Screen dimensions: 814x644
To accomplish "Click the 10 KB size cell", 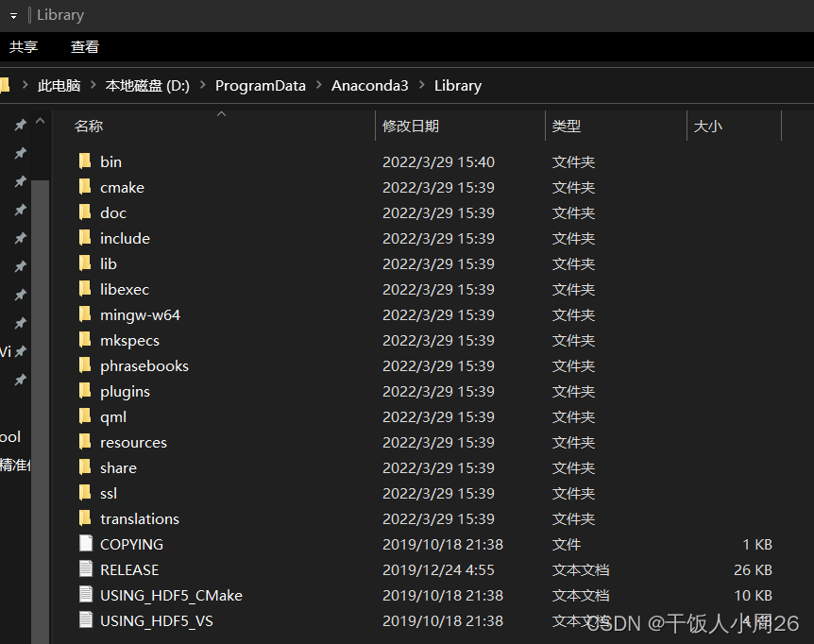I will point(753,595).
